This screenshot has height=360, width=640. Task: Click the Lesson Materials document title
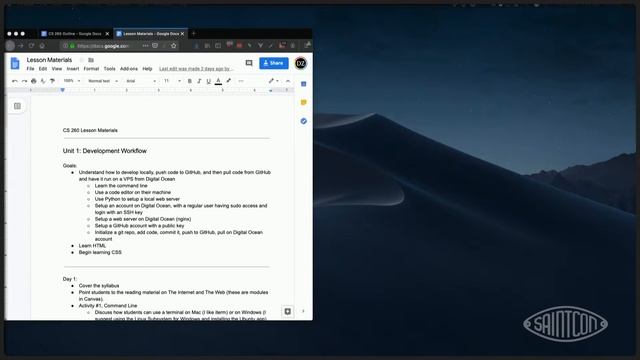tap(49, 60)
